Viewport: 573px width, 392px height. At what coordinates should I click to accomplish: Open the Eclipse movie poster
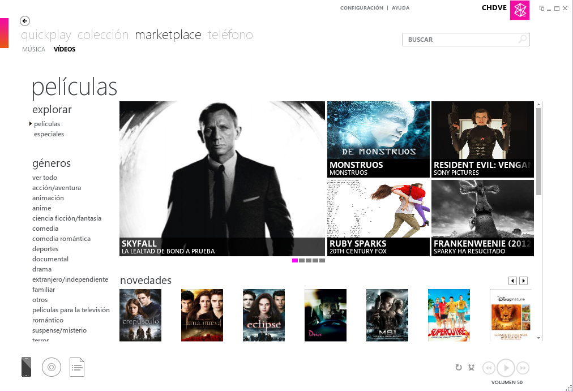click(x=264, y=315)
